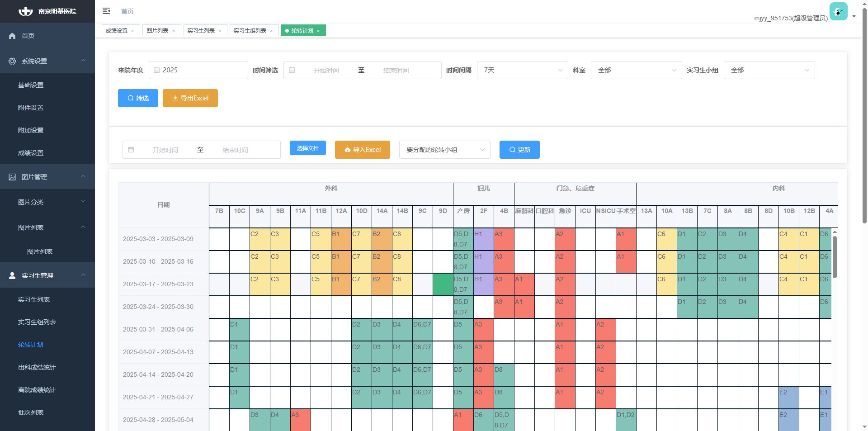868x431 pixels.
Task: Click the green 9D cell for 2025-03-17 week
Action: [x=443, y=284]
